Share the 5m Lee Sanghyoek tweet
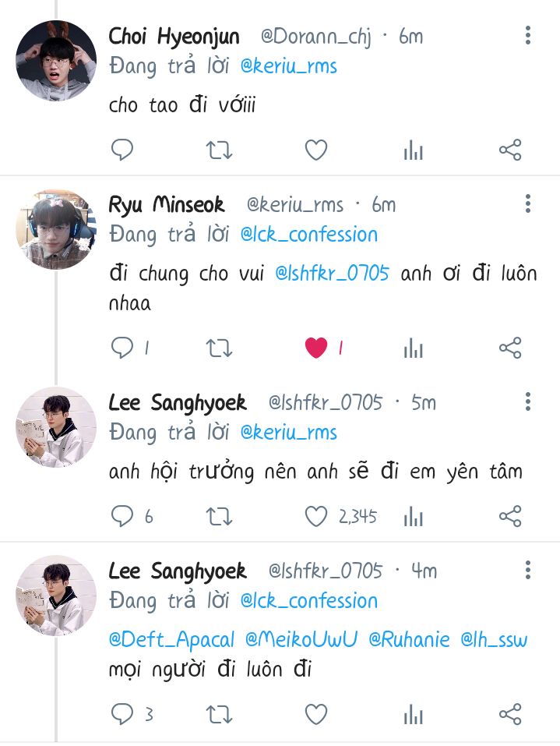Screen dimensions: 560x746 (x=510, y=516)
